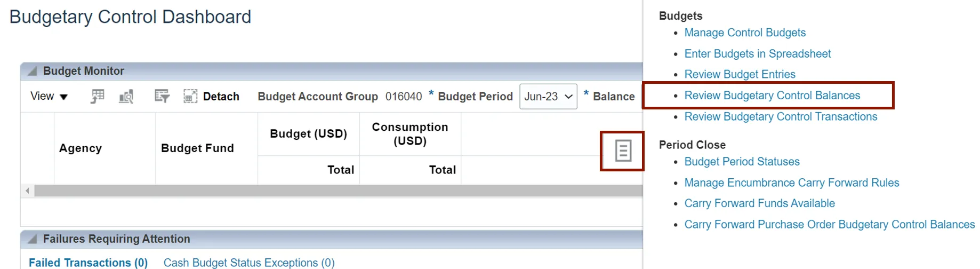Open the Tasks panel drawer icon

623,151
